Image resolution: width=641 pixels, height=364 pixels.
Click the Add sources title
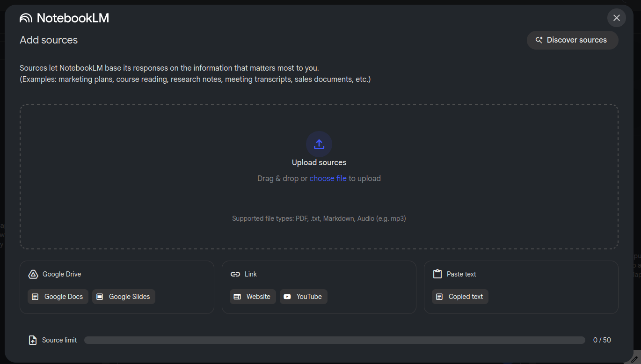point(49,40)
